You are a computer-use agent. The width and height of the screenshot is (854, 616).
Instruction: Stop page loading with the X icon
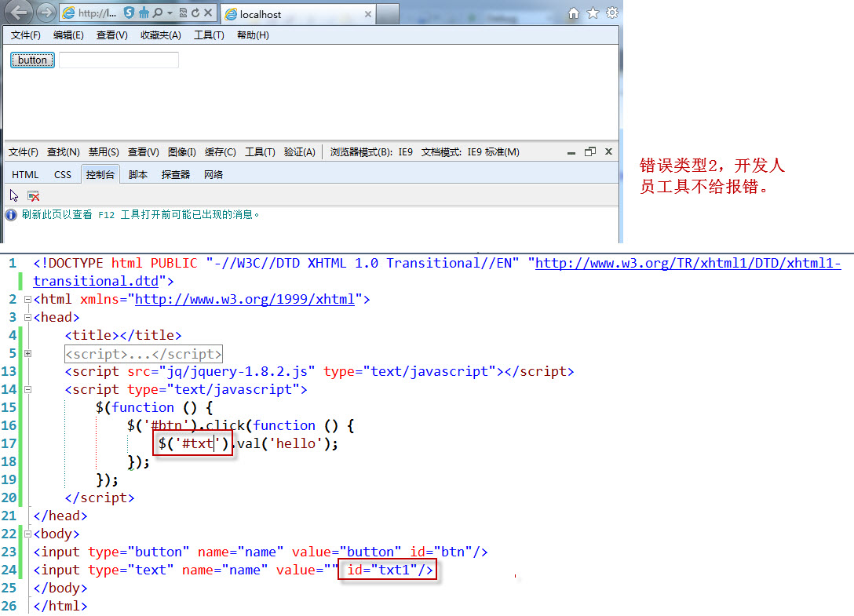pyautogui.click(x=207, y=13)
